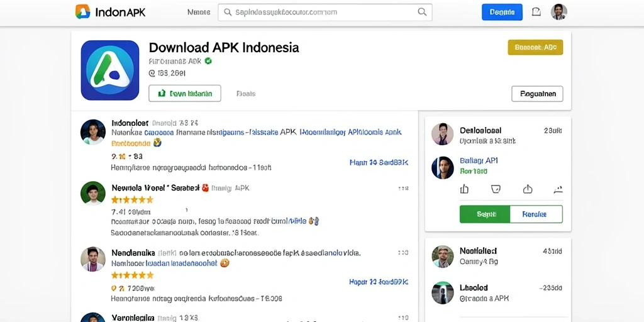Screen dimensions: 644x322
Task: Click the IndonAPK logo icon
Action: pos(82,12)
